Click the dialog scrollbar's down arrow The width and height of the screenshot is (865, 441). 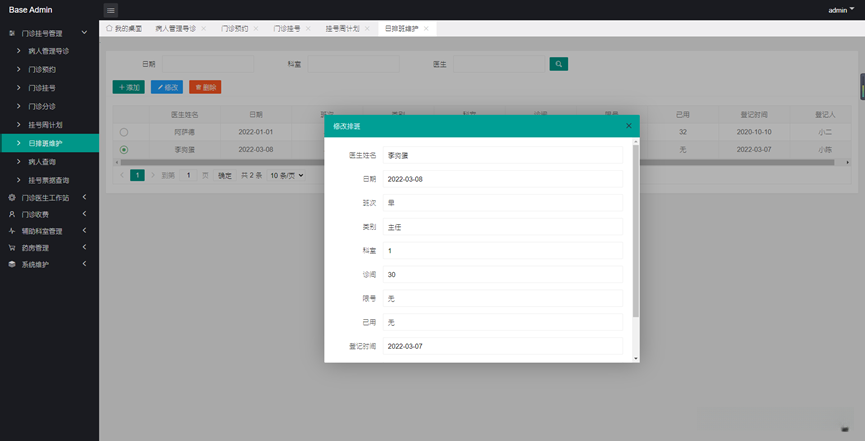coord(636,359)
